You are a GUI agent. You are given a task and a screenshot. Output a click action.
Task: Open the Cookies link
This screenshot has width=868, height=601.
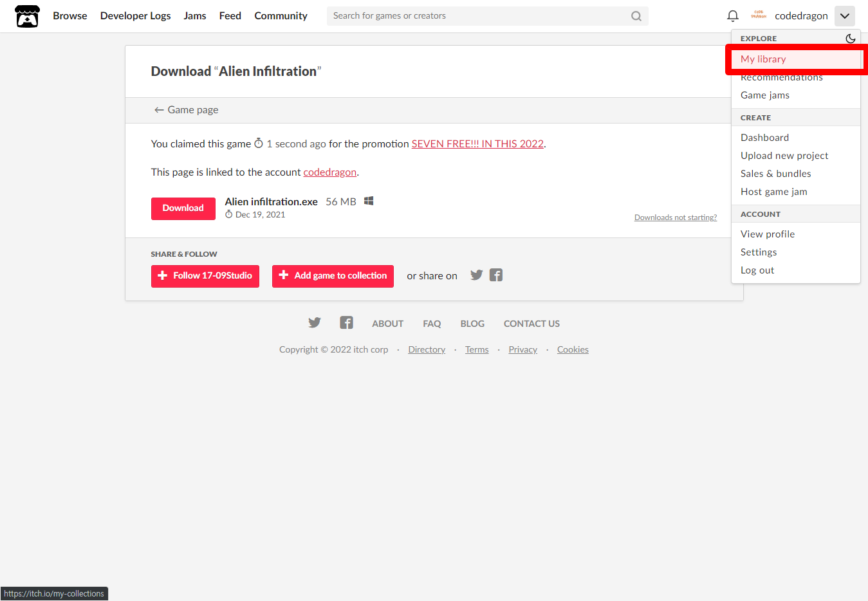(573, 349)
